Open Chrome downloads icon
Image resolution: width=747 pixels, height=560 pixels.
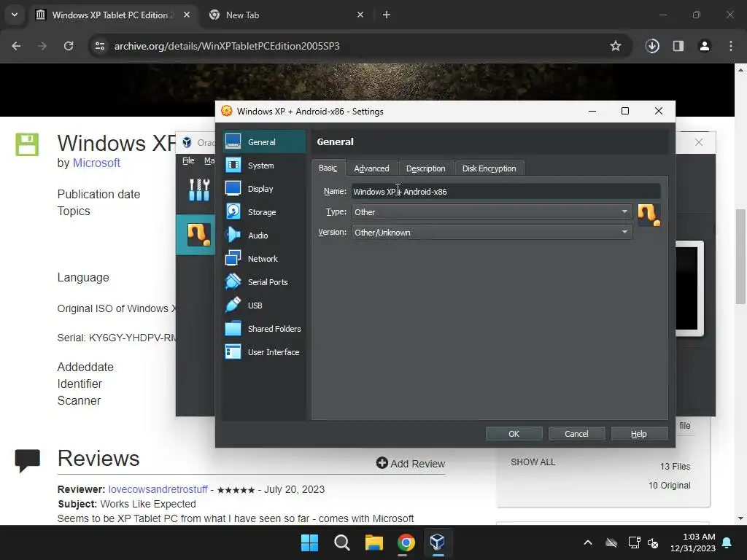click(x=652, y=46)
